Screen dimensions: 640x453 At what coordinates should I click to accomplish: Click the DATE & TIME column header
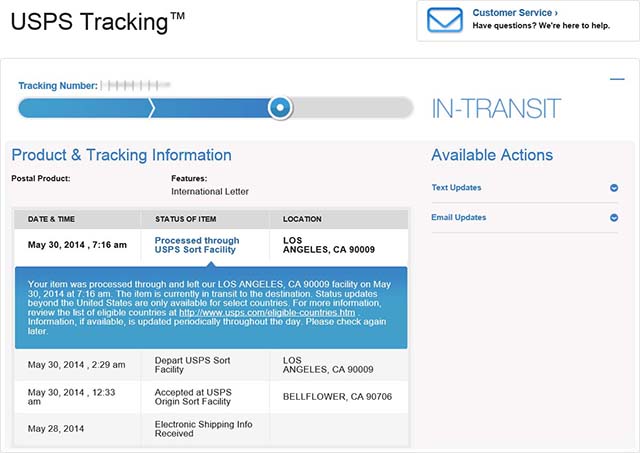tap(51, 219)
